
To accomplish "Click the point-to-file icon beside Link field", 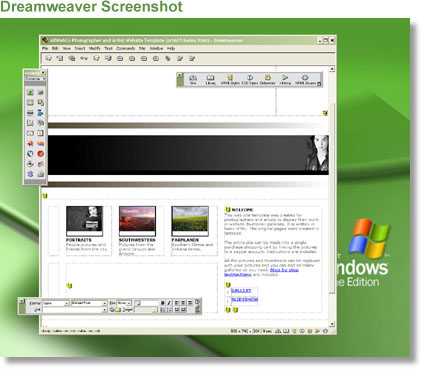I will (112, 310).
